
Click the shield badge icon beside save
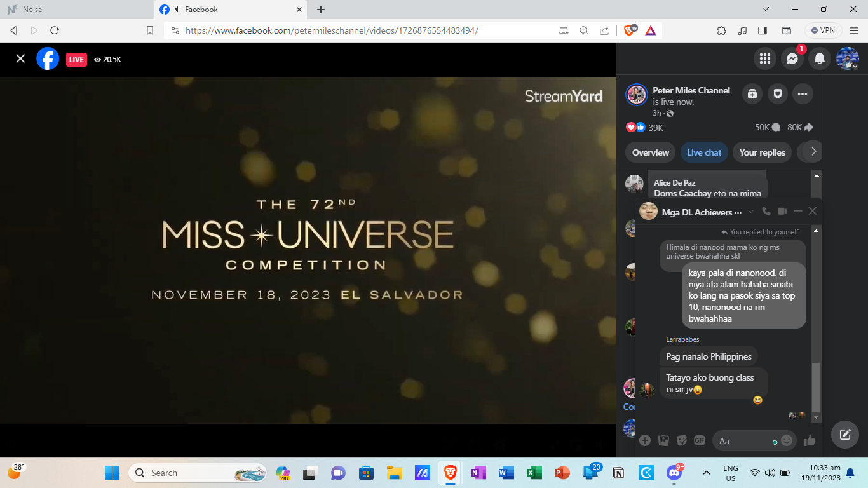click(777, 94)
